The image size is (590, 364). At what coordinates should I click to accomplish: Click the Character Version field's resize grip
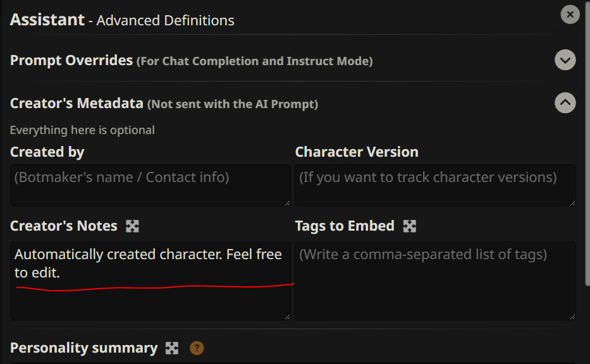572,202
